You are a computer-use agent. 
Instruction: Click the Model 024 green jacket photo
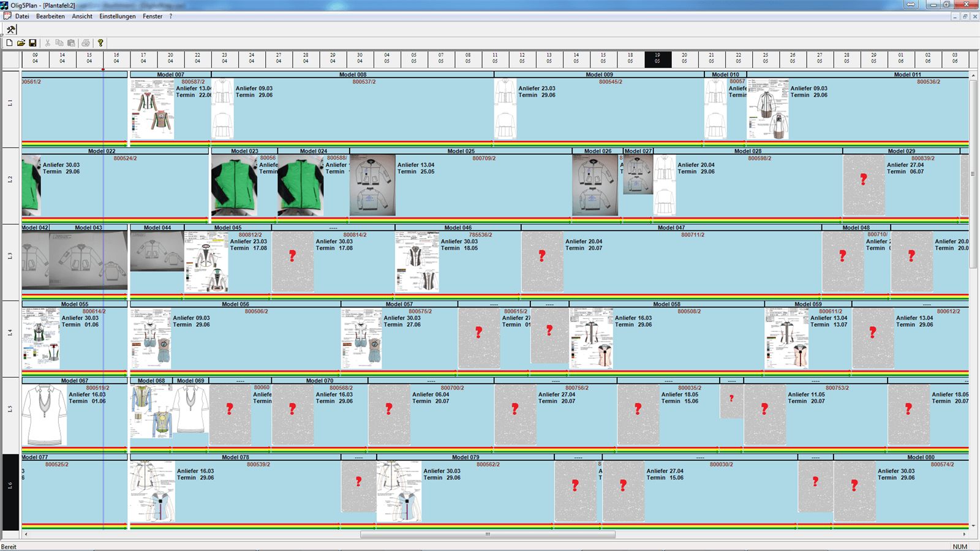[300, 186]
